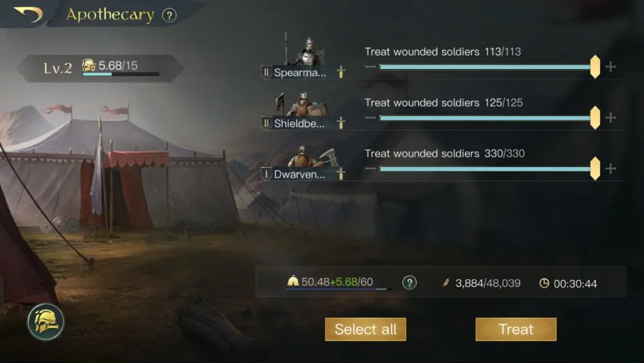
Task: Click the Spearman 113/113 slider handle
Action: (594, 66)
